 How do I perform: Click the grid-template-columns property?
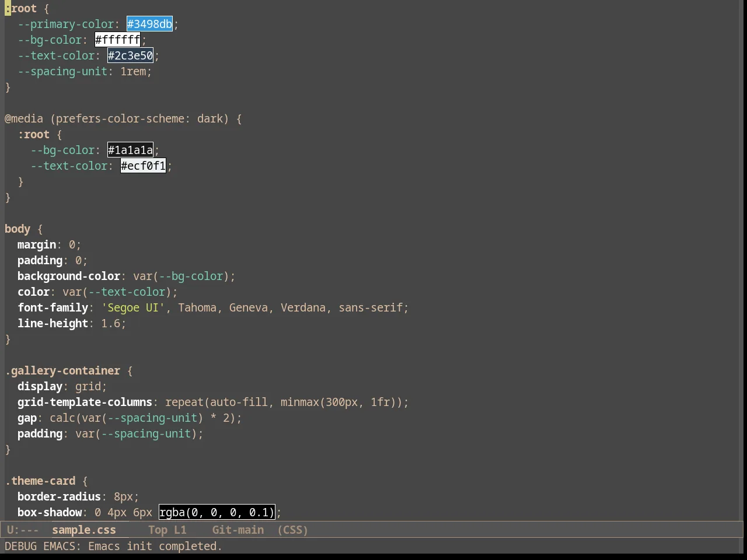click(x=85, y=402)
